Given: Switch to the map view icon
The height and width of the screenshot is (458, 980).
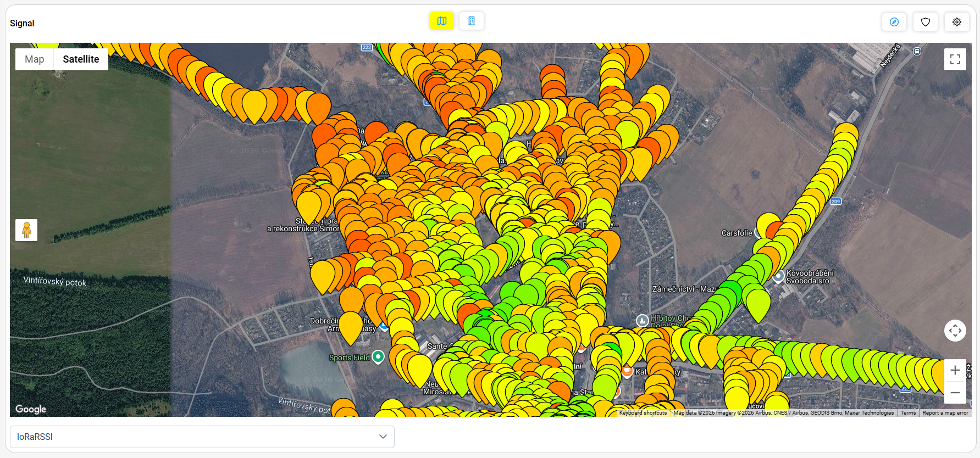Looking at the screenshot, I should (x=441, y=21).
